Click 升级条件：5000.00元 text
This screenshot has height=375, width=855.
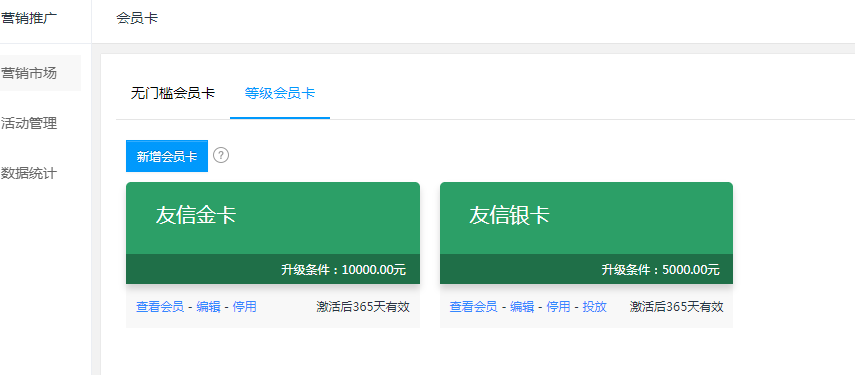(660, 269)
